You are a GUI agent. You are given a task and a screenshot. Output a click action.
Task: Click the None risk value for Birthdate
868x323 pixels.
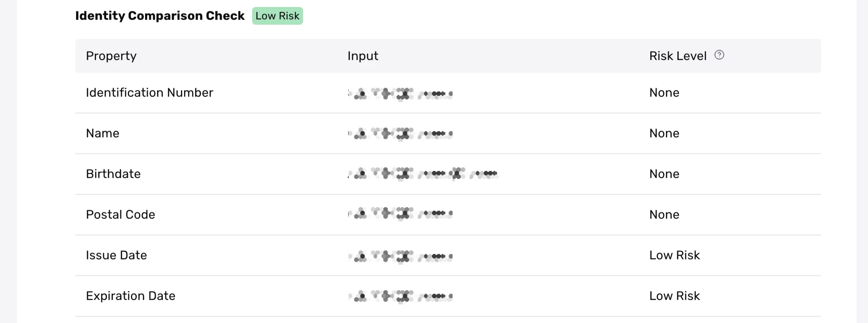664,174
